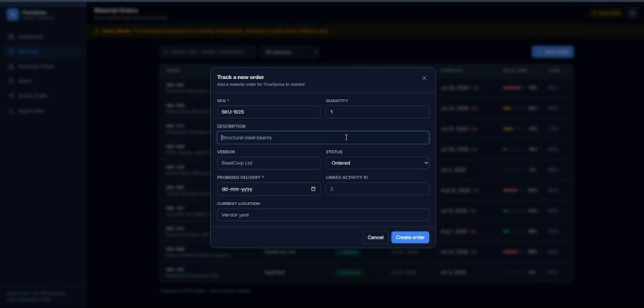Click the Create order button

click(410, 238)
